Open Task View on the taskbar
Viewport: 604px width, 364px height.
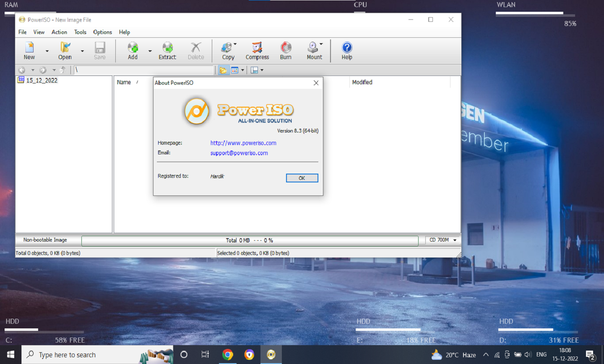click(x=205, y=355)
